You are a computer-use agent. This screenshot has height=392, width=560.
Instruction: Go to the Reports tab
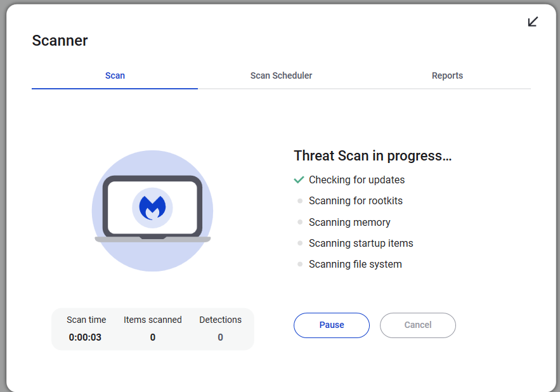pos(447,75)
